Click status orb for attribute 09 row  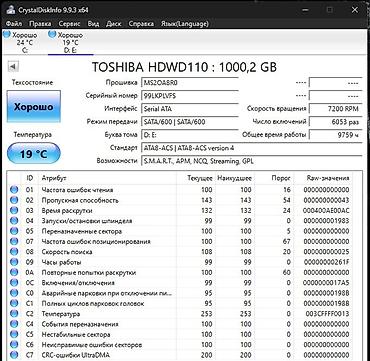click(14, 262)
